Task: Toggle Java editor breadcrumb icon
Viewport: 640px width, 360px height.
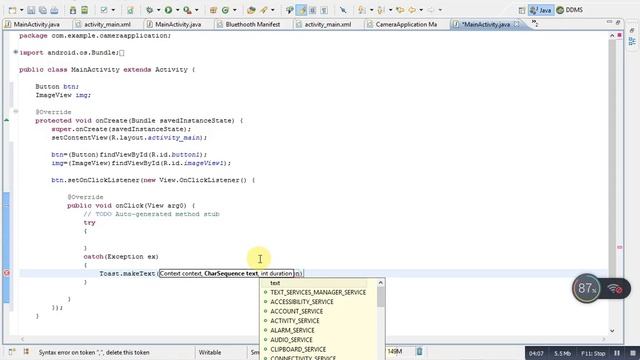Action: 289,10
